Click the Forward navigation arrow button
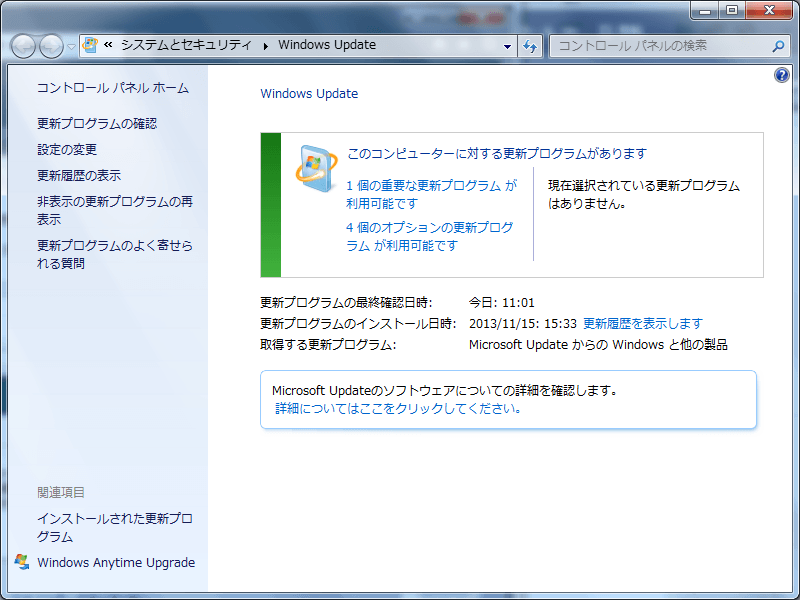The image size is (800, 600). pyautogui.click(x=52, y=46)
